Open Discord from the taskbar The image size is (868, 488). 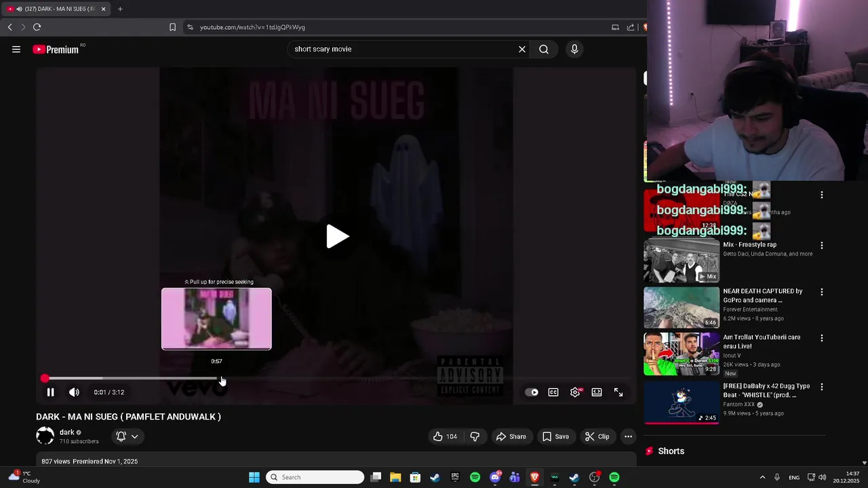coord(495,477)
